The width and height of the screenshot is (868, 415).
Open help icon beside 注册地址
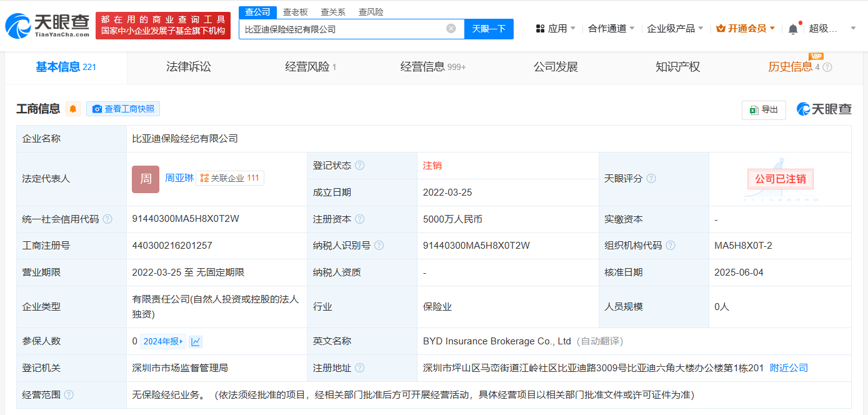(359, 368)
